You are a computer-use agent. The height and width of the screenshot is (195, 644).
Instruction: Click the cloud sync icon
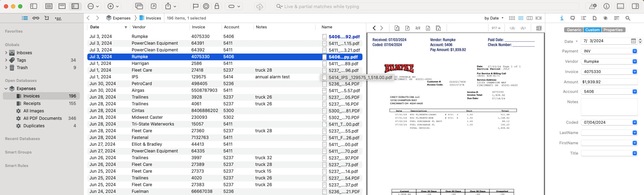click(x=260, y=6)
